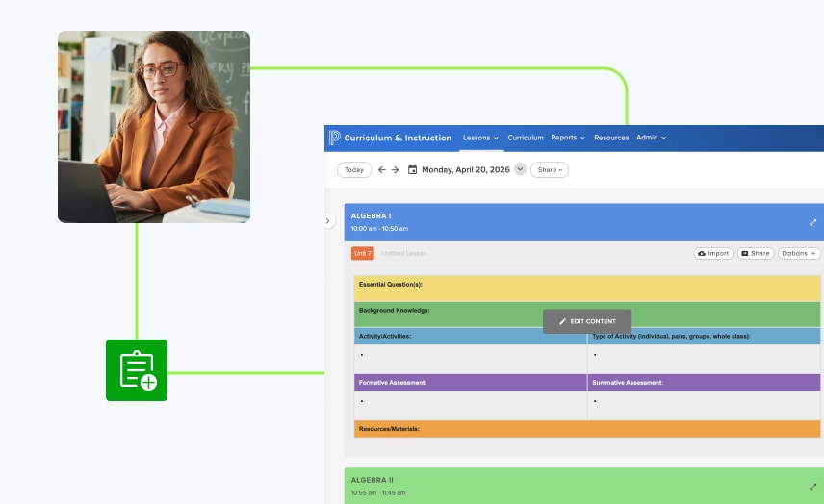This screenshot has width=824, height=504.
Task: Open the Options dropdown
Action: [799, 253]
